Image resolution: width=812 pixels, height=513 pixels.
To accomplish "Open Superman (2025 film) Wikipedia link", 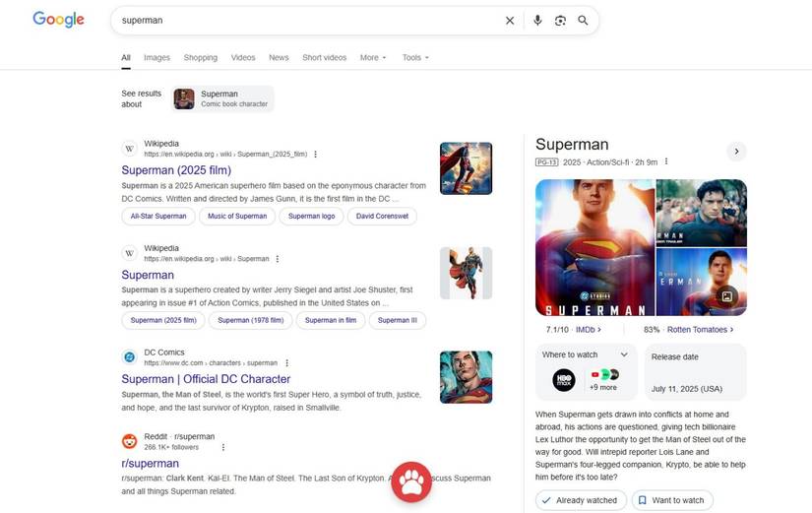I will click(176, 170).
